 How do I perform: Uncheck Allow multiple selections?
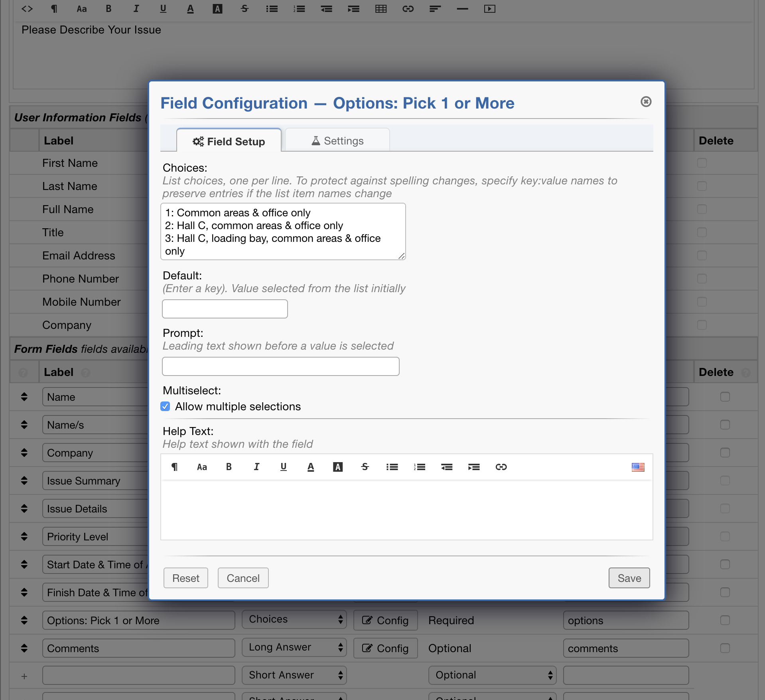coord(165,406)
